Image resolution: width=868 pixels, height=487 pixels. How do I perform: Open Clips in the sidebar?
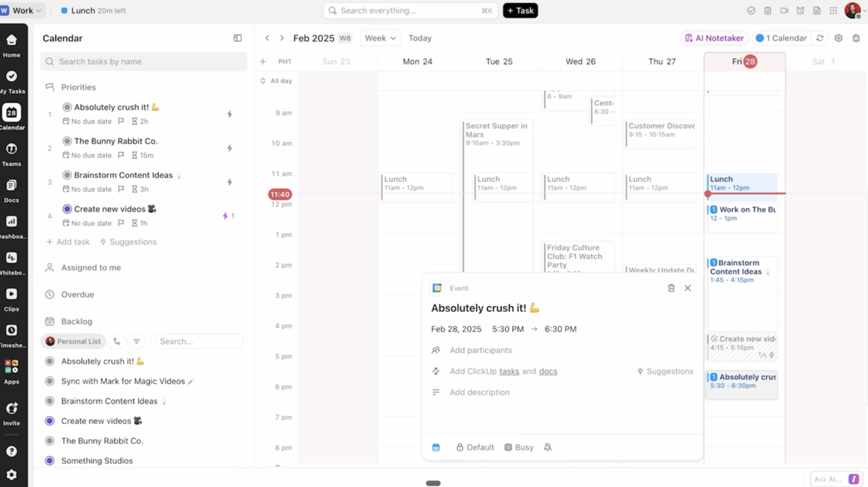click(x=11, y=295)
